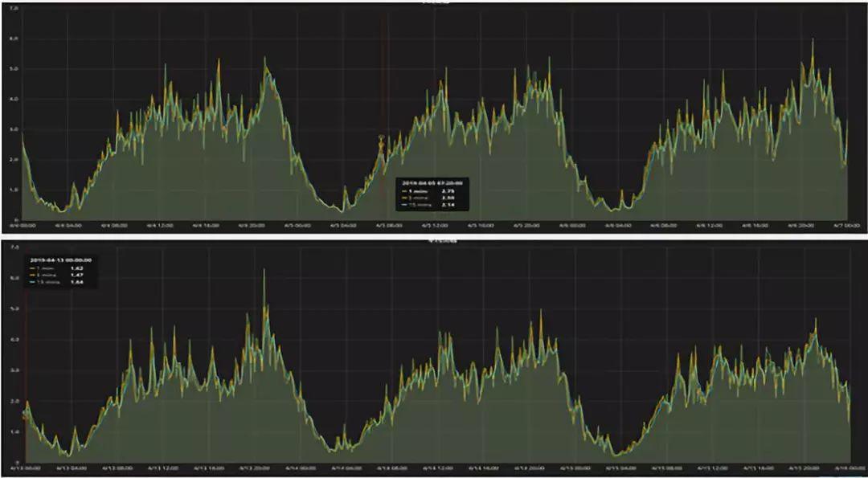
Task: Click the 4/14 00:00 label on bottom time axis
Action: pyautogui.click(x=301, y=468)
